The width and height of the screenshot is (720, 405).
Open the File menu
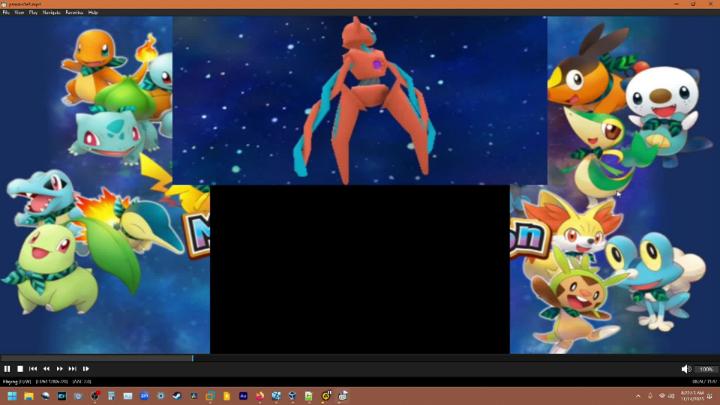coord(6,12)
